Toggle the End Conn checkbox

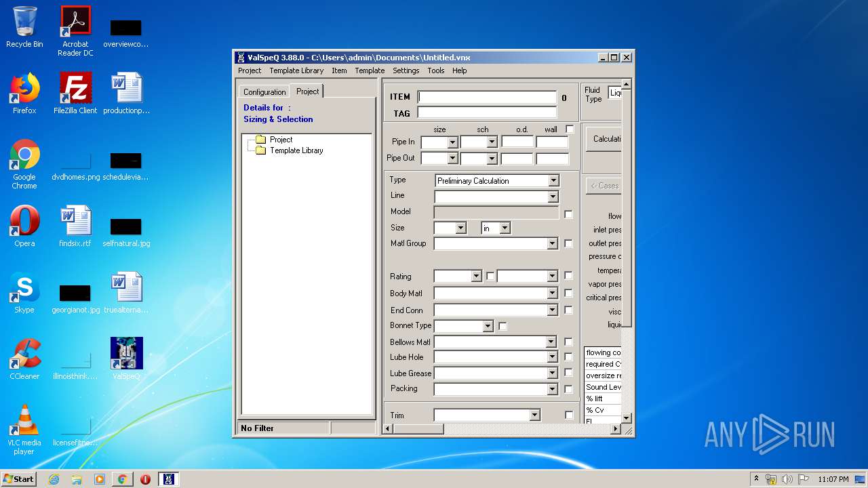(568, 310)
